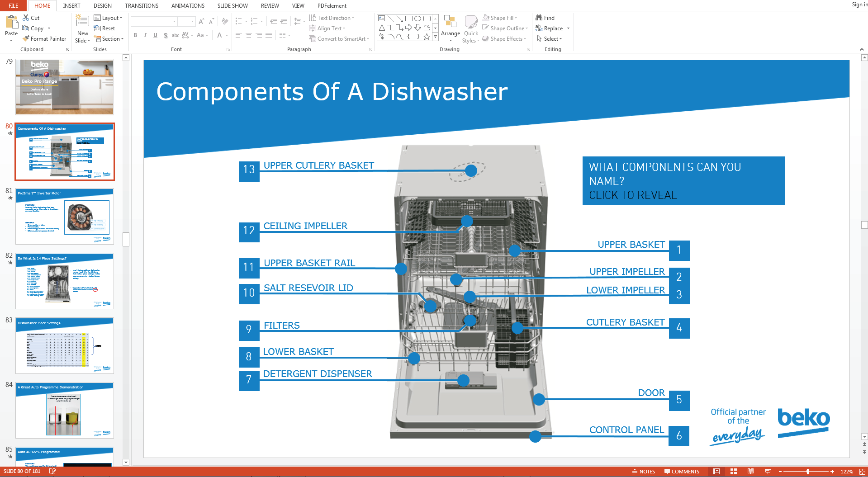This screenshot has width=868, height=477.
Task: Toggle Italic formatting
Action: (x=145, y=35)
